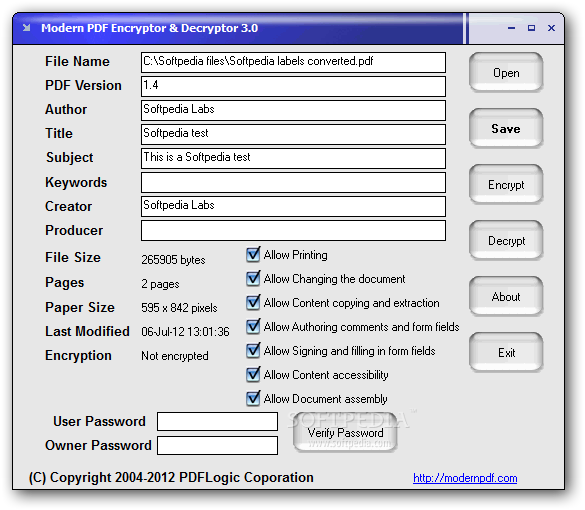Click the empty Keywords field
Viewport: 585px width, 510px height.
coord(293,182)
